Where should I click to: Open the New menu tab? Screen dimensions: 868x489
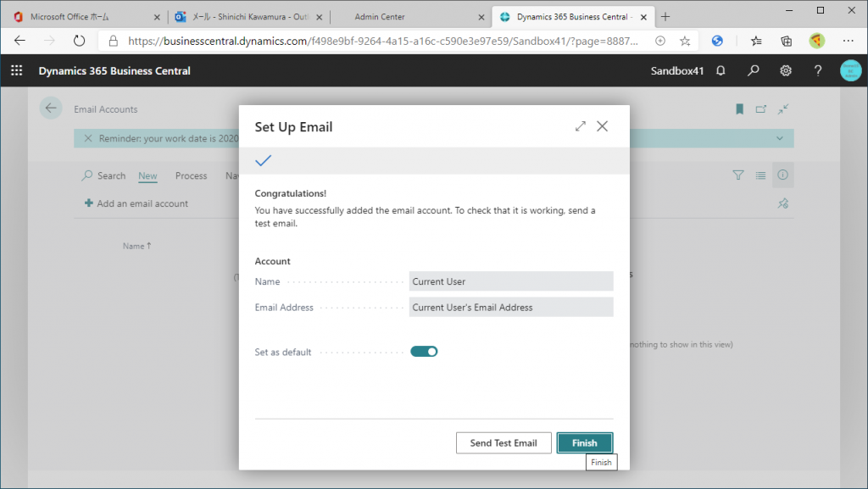coord(147,176)
